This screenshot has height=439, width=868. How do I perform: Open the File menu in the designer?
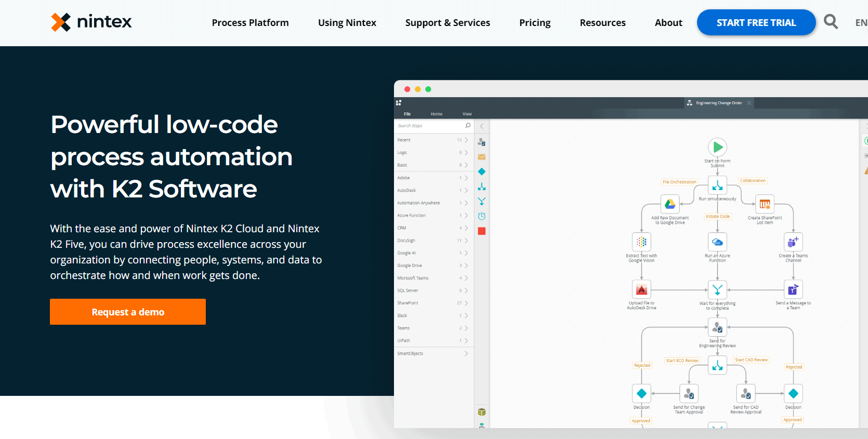click(407, 114)
